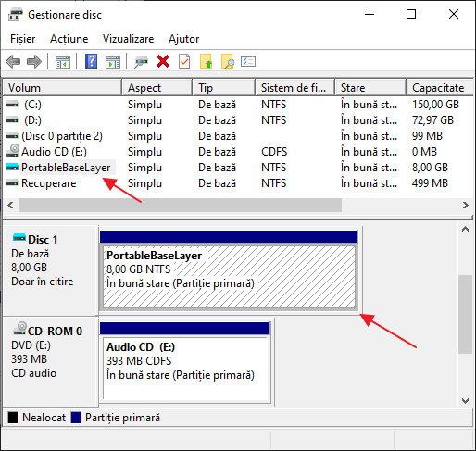Open Help via blue question mark icon
This screenshot has width=476, height=451.
(x=91, y=61)
